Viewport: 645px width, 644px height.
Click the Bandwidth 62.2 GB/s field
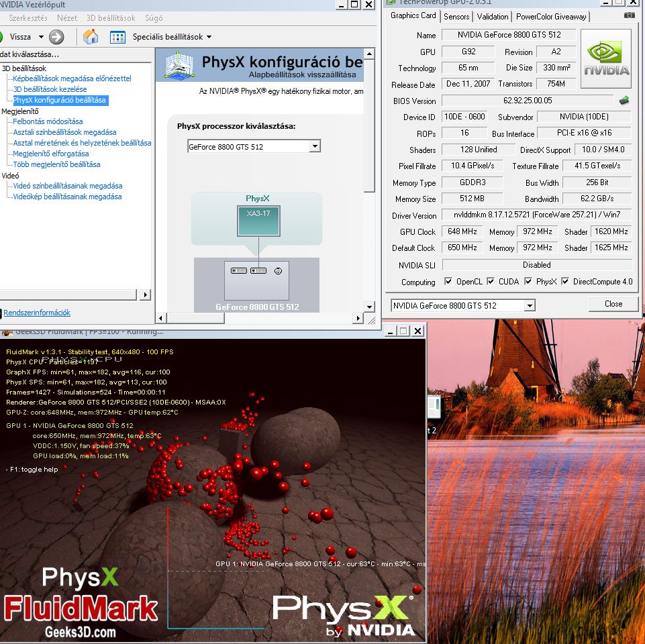597,198
